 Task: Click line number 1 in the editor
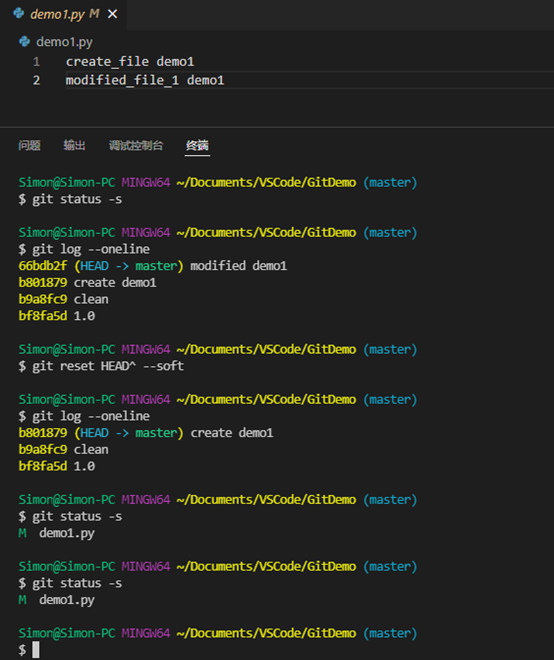[x=37, y=62]
